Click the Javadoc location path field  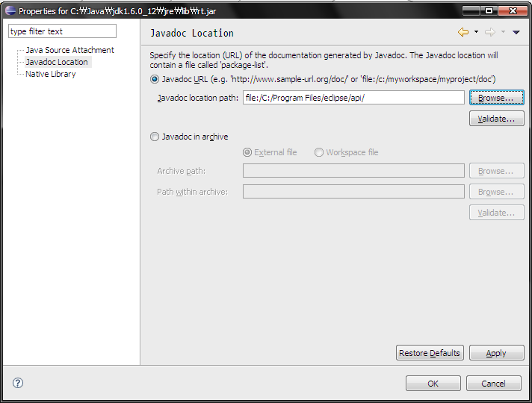353,98
